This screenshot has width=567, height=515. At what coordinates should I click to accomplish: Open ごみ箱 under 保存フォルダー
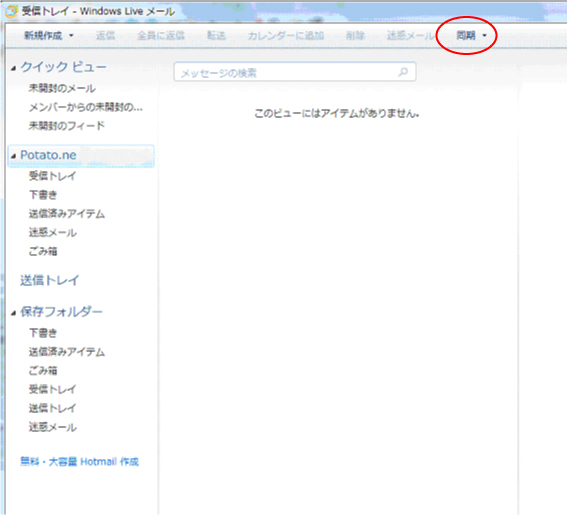click(43, 371)
